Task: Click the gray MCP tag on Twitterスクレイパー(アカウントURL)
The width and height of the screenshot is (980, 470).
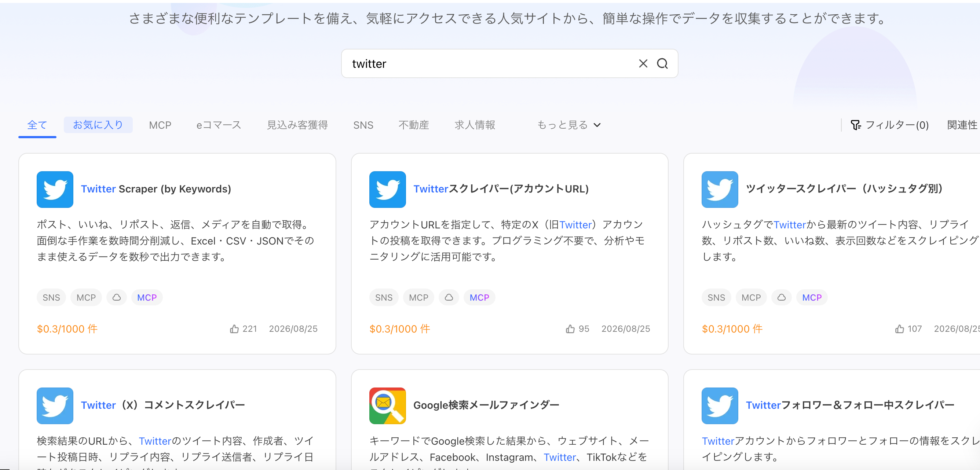Action: [x=418, y=297]
